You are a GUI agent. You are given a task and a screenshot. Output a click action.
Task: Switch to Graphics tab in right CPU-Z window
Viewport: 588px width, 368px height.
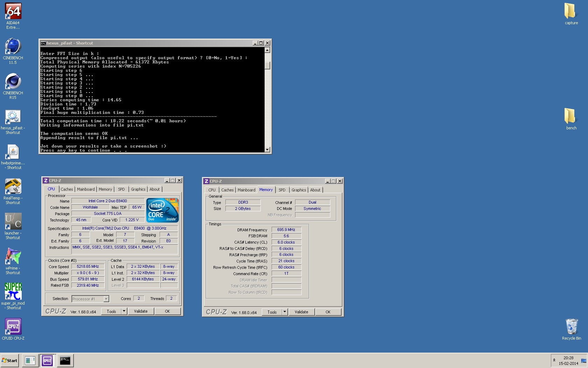coord(299,190)
